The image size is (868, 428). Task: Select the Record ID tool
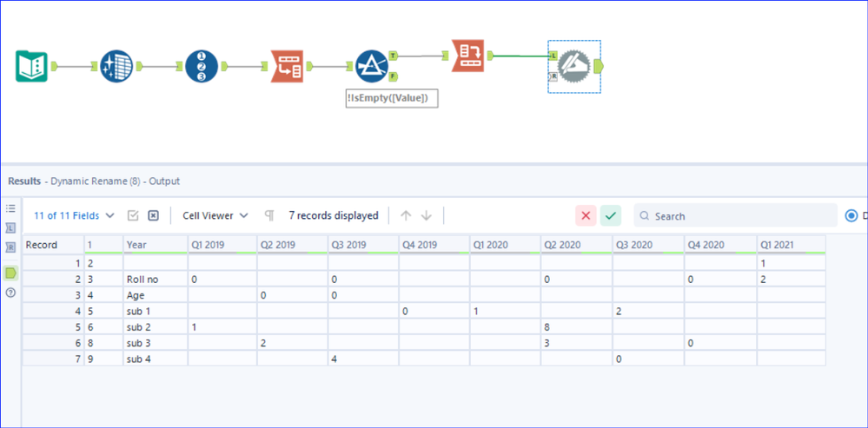202,66
